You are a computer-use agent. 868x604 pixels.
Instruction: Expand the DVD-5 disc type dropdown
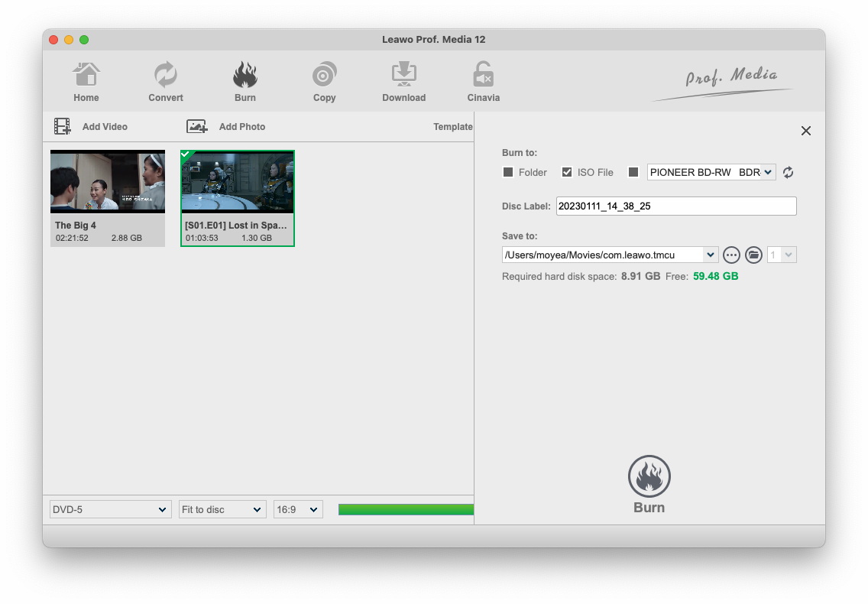[x=110, y=509]
